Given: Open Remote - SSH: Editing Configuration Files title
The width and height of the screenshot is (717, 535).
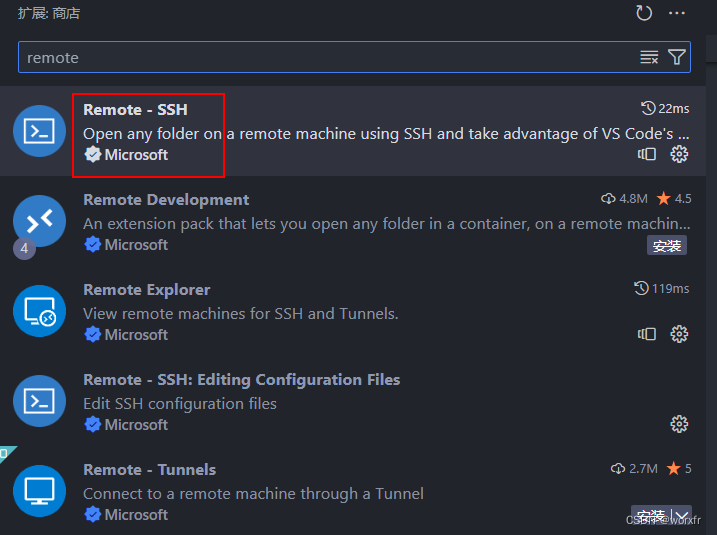Looking at the screenshot, I should tap(241, 380).
